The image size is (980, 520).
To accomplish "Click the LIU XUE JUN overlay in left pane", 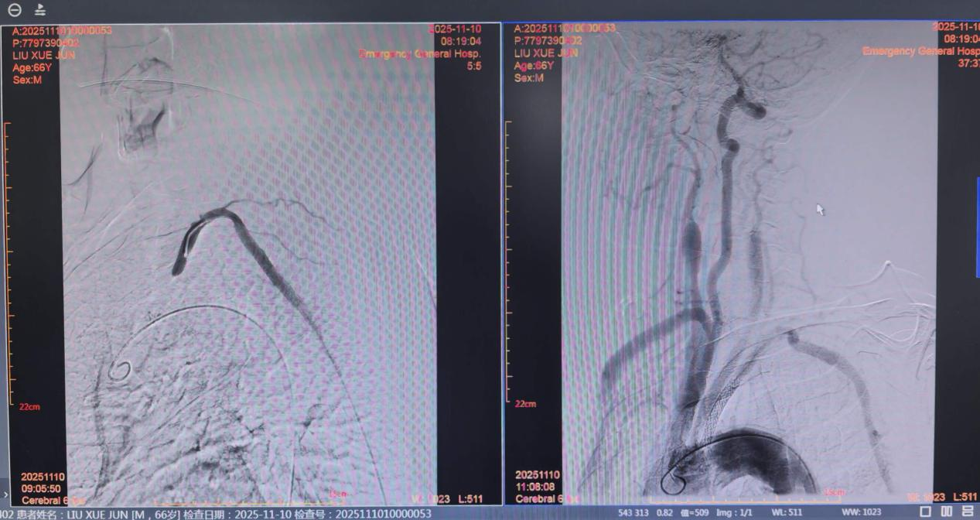I will point(43,54).
